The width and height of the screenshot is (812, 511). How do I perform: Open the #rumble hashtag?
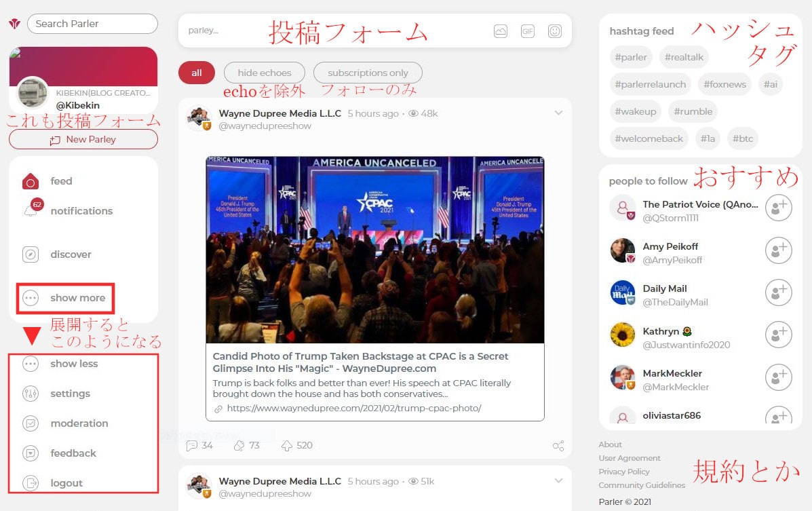pos(693,111)
